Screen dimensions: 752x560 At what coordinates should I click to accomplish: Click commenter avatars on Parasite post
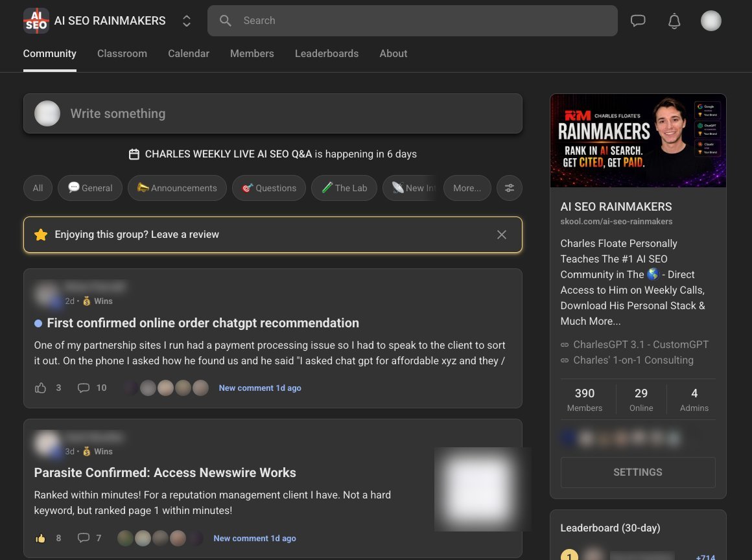point(160,539)
